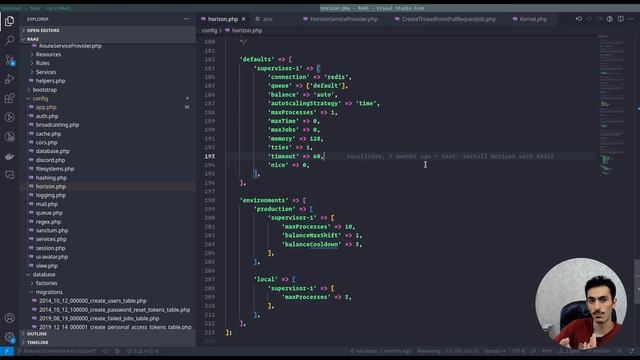Open cache.php in the file tree
This screenshot has width=640, height=360.
coord(48,134)
